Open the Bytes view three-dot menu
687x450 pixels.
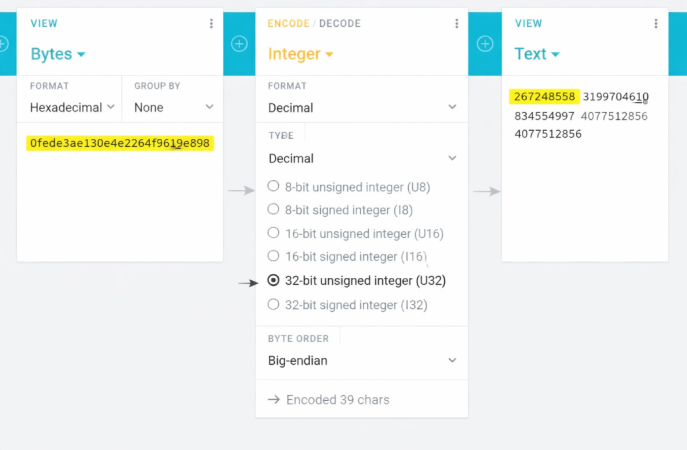pos(211,23)
